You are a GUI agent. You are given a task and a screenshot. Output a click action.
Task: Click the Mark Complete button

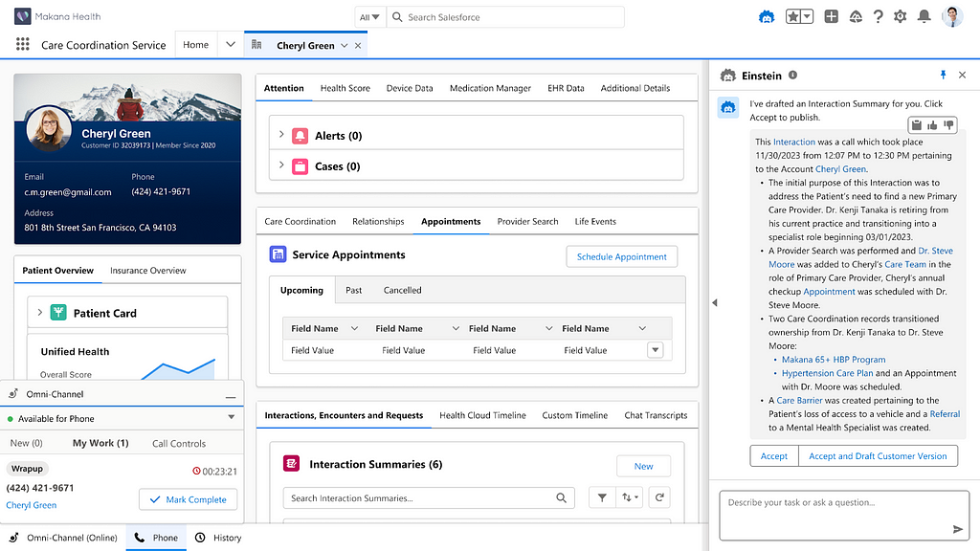[189, 499]
